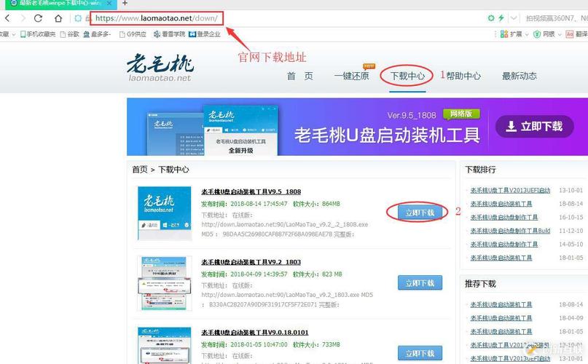Viewport: 588px width, 364px height.
Task: Close the laomaotao winpe browser tab
Action: (x=109, y=4)
